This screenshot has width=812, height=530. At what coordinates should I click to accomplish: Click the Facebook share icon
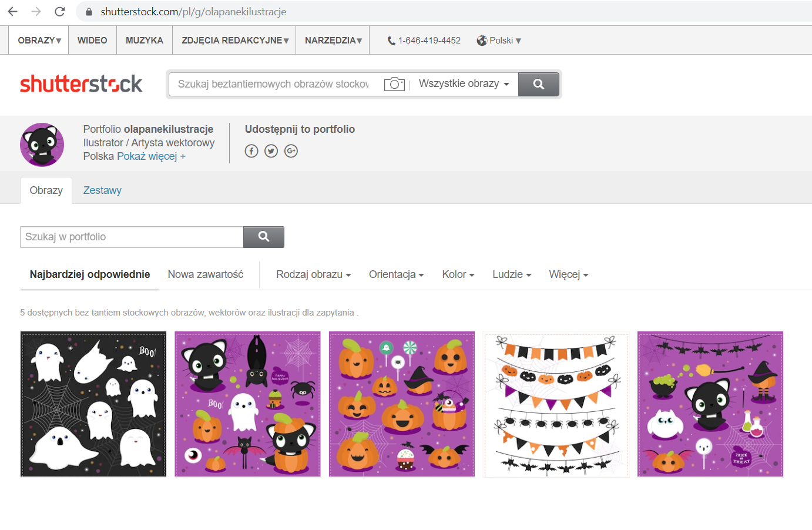[x=251, y=151]
